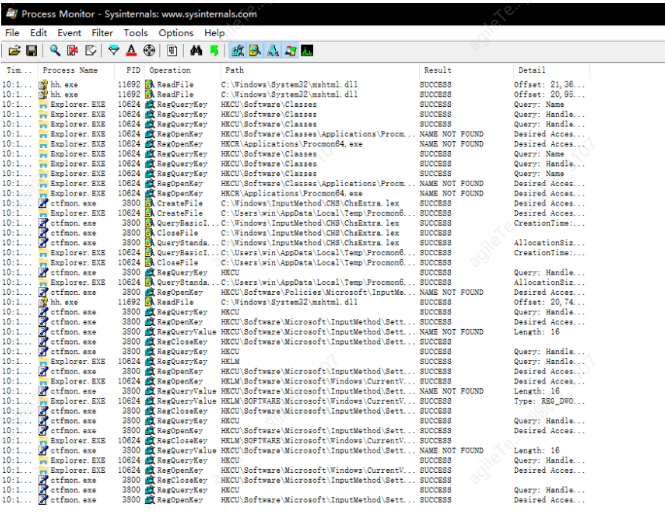Screen dimensions: 665x515
Task: Select the Include Process From Window target icon
Action: click(149, 50)
